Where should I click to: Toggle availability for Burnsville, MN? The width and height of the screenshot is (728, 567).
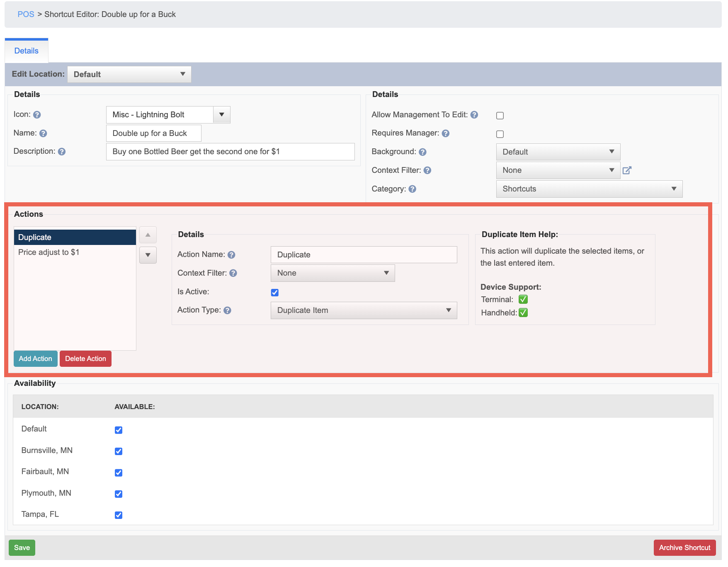pyautogui.click(x=119, y=451)
